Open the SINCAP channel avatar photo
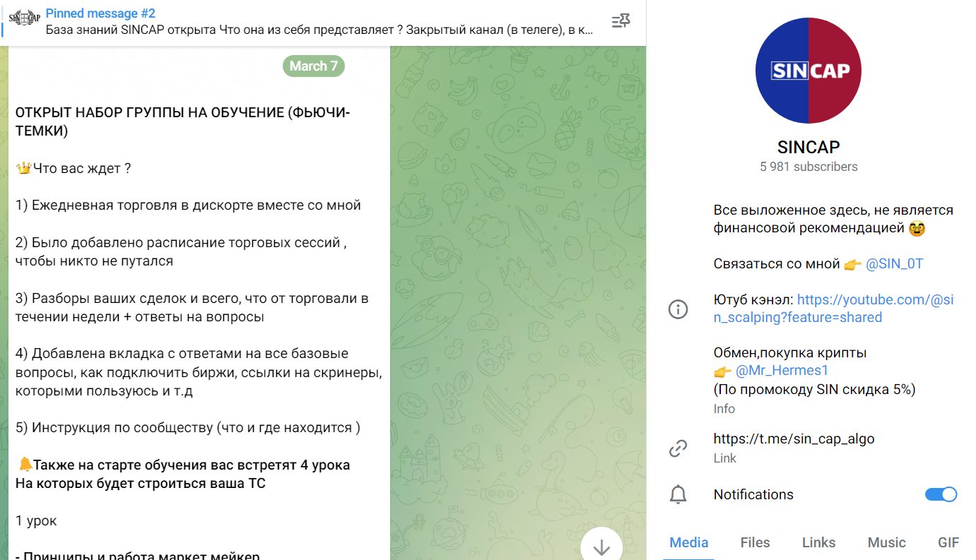This screenshot has height=560, width=976. pyautogui.click(x=808, y=71)
